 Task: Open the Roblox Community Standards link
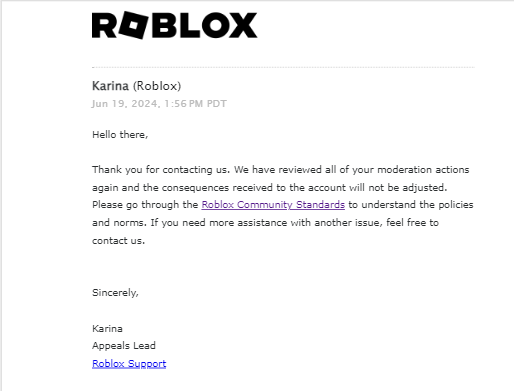(x=273, y=205)
